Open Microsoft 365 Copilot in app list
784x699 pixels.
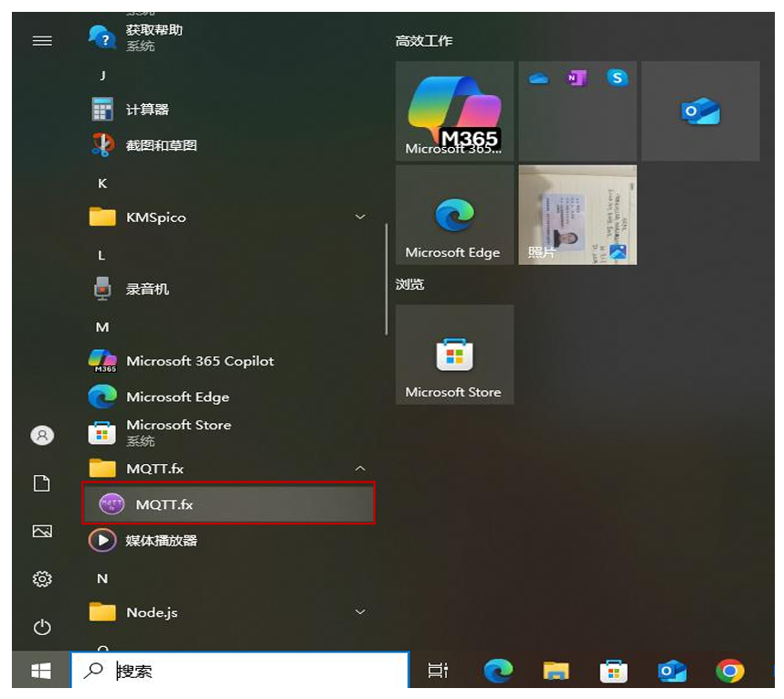228,361
